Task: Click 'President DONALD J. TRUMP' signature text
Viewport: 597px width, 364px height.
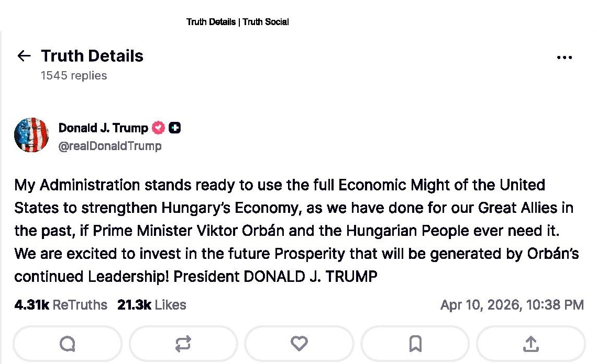Action: pos(275,277)
